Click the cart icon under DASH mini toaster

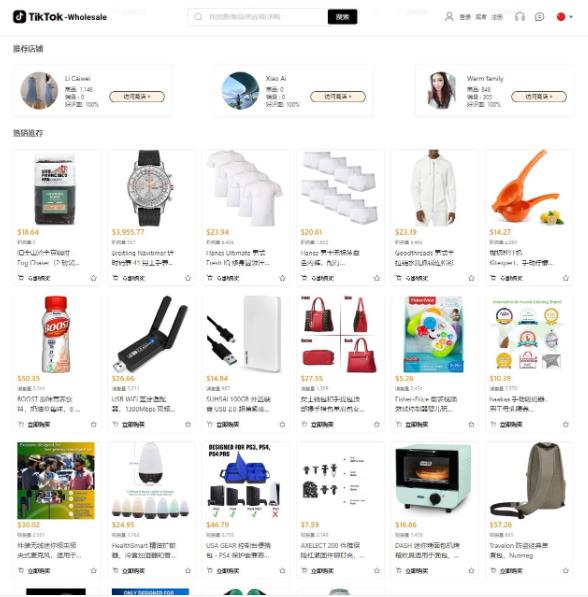point(398,570)
